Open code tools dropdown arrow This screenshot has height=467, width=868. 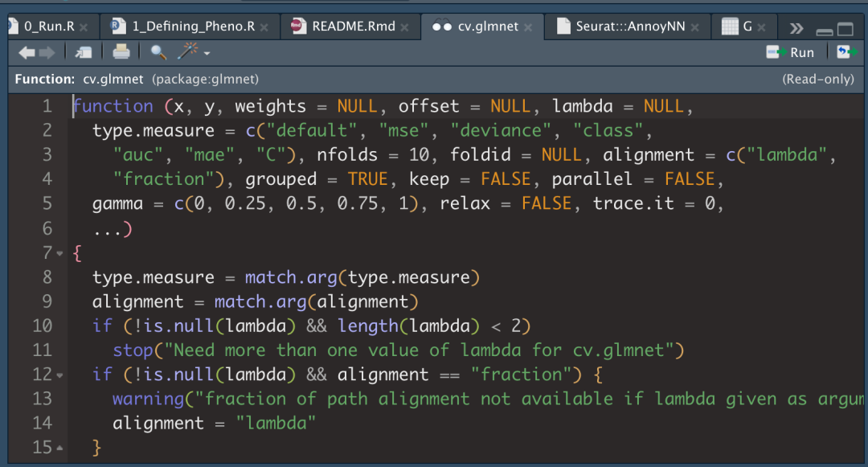[207, 54]
